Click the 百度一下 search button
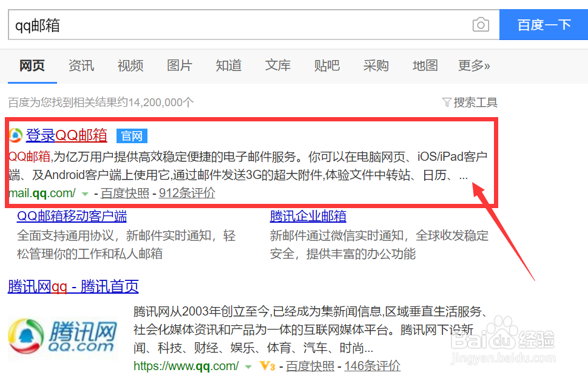588x378 pixels. 544,25
